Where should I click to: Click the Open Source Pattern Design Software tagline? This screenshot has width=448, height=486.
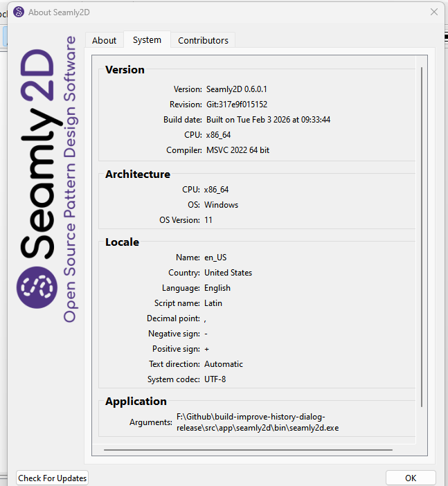point(70,180)
